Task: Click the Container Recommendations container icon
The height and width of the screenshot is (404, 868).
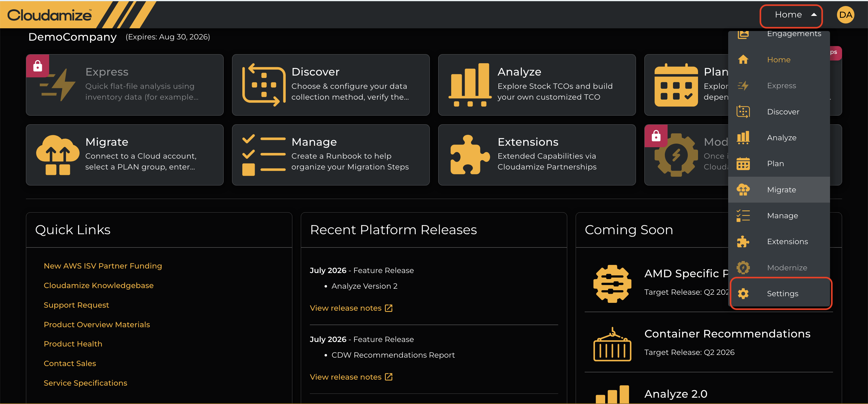Action: 612,344
